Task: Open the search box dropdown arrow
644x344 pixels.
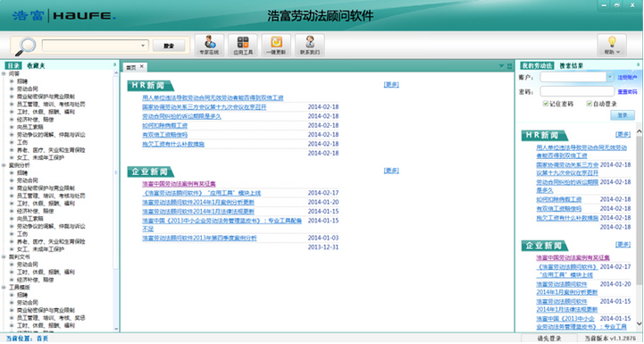Action: 143,46
